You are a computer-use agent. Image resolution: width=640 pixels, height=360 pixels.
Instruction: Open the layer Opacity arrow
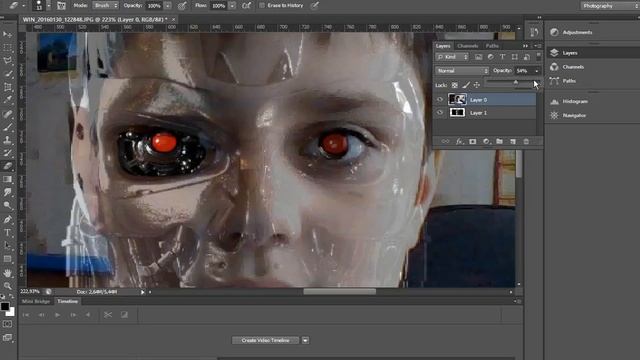(537, 71)
